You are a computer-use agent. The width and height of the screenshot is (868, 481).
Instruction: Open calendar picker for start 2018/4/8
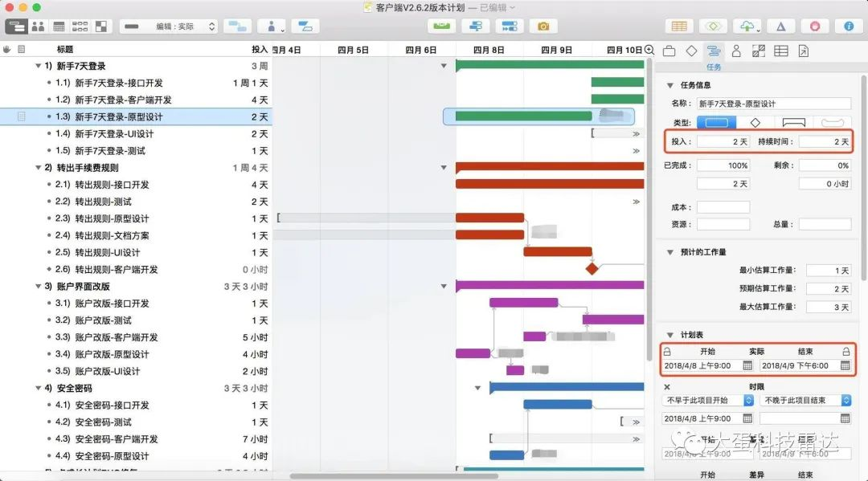click(x=747, y=365)
